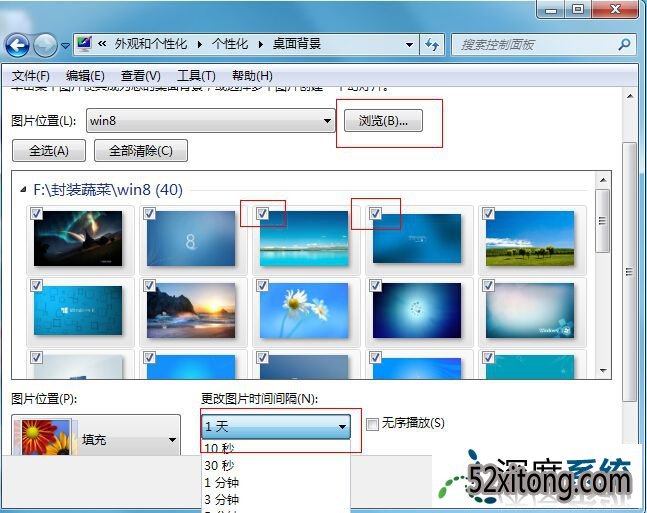Click the outer window scrollbar thumb
647x513 pixels.
click(x=630, y=272)
